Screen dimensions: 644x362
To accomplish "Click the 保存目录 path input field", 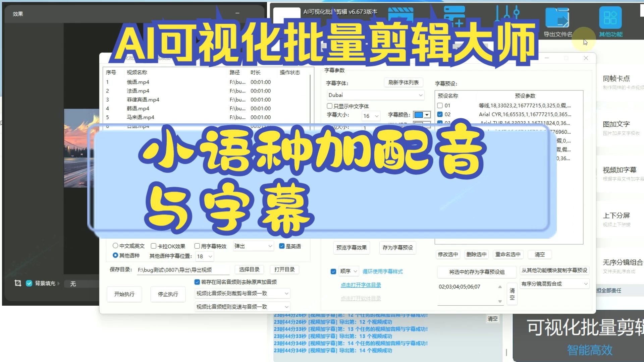I will (183, 270).
